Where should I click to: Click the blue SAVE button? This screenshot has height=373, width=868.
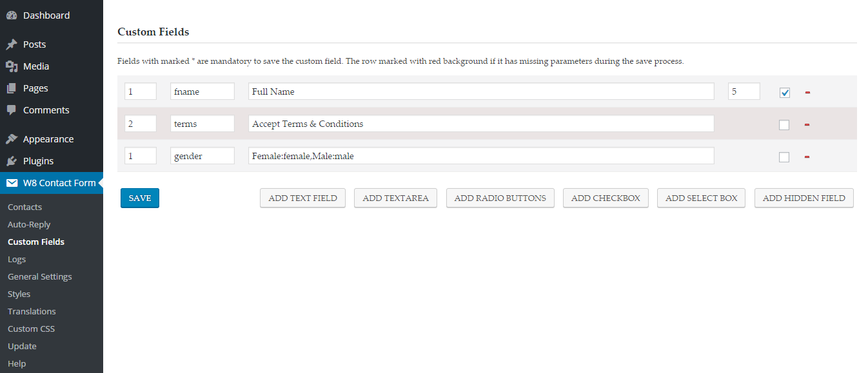coord(140,198)
